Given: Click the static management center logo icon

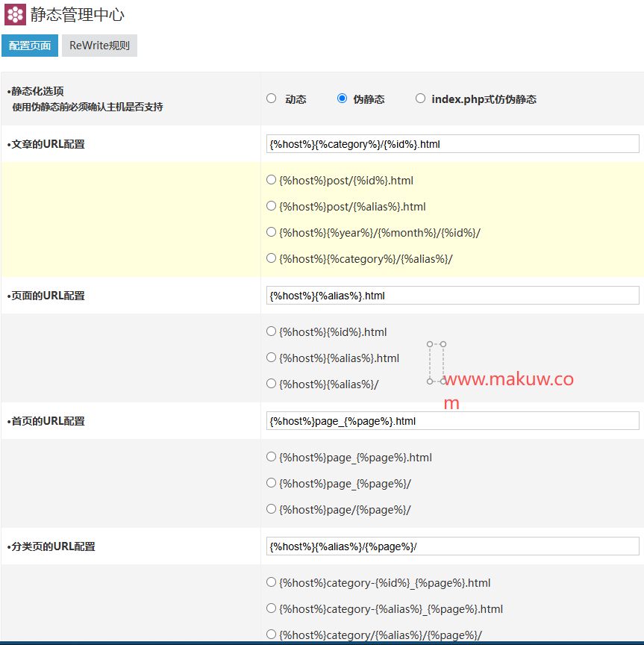Looking at the screenshot, I should 15,14.
